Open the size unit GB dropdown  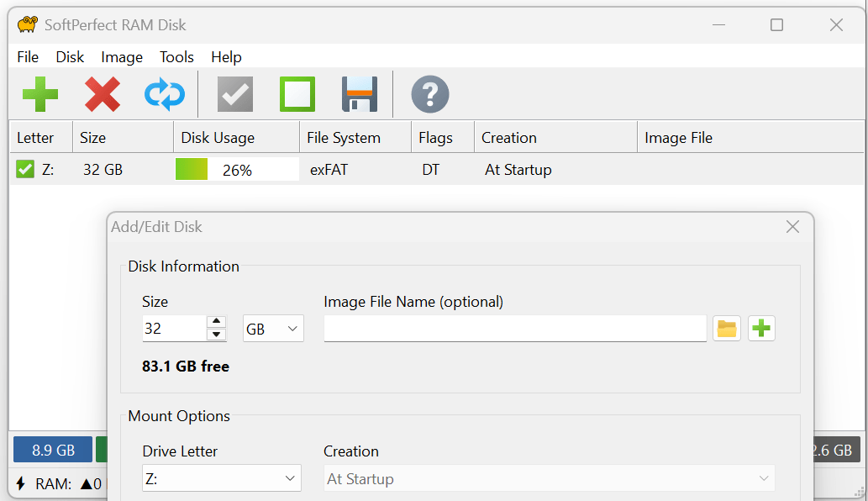[273, 329]
